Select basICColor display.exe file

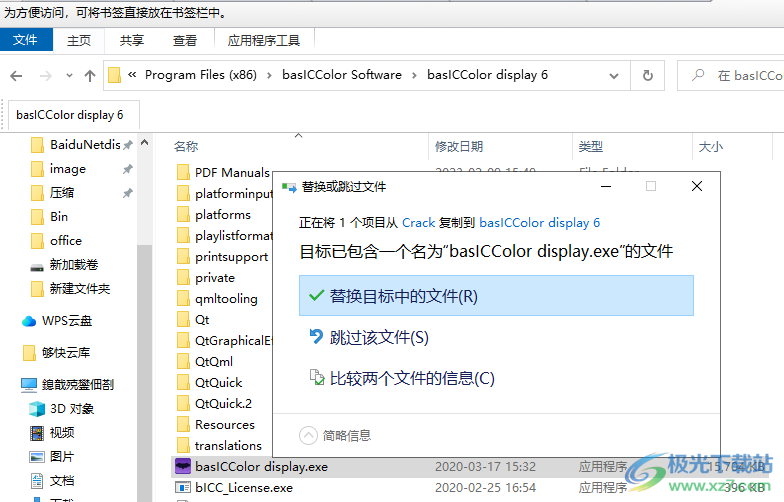click(x=261, y=467)
